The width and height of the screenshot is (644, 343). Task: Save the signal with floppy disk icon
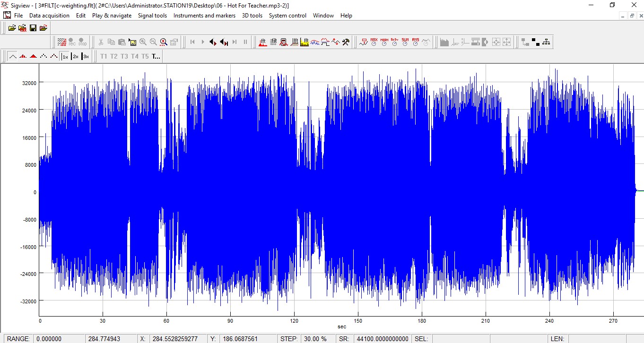pyautogui.click(x=33, y=28)
